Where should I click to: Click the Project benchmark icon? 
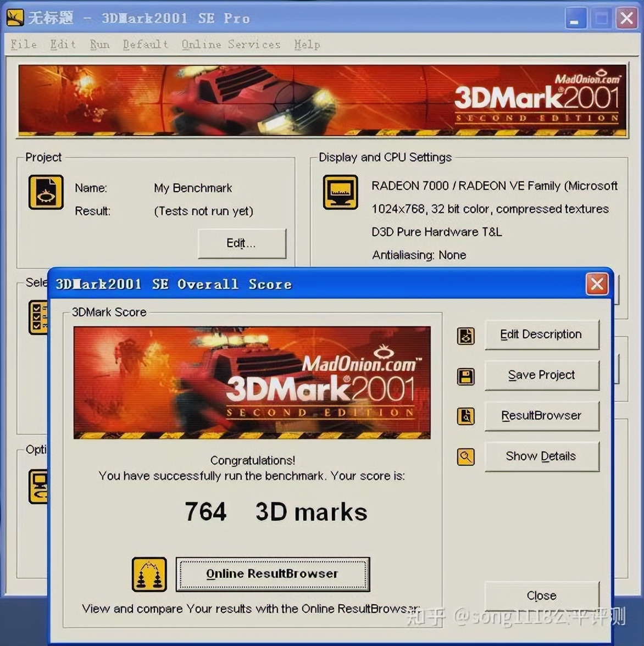coord(46,192)
